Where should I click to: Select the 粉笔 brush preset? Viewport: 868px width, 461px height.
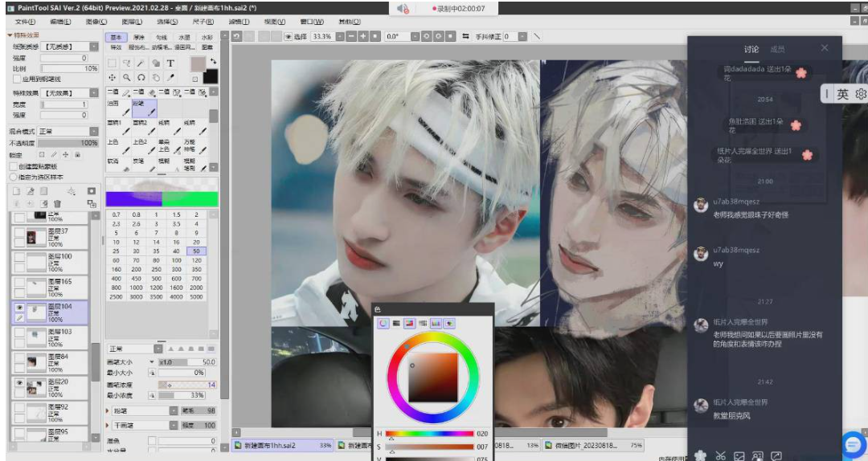point(143,108)
